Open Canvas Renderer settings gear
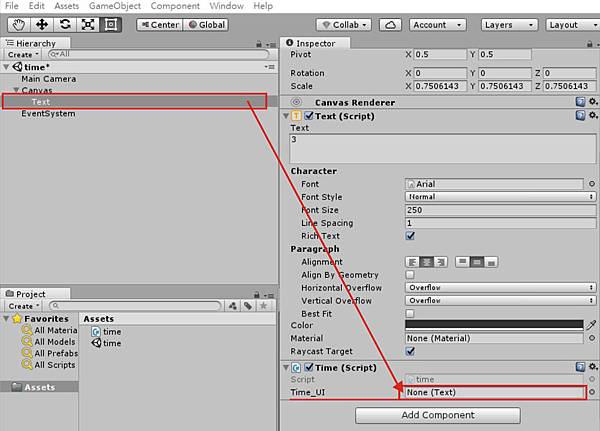The width and height of the screenshot is (600, 431). tap(593, 101)
